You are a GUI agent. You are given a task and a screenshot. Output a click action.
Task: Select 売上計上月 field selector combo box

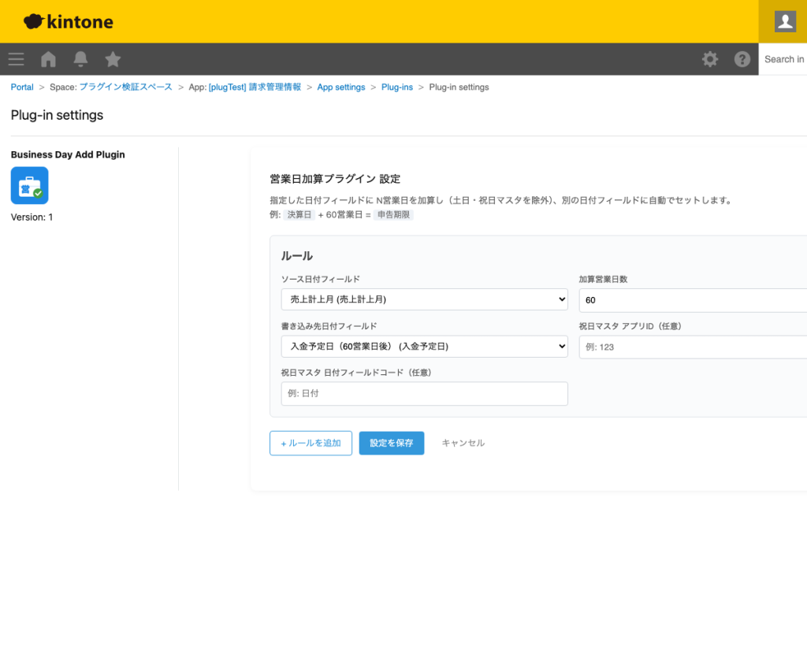(424, 299)
